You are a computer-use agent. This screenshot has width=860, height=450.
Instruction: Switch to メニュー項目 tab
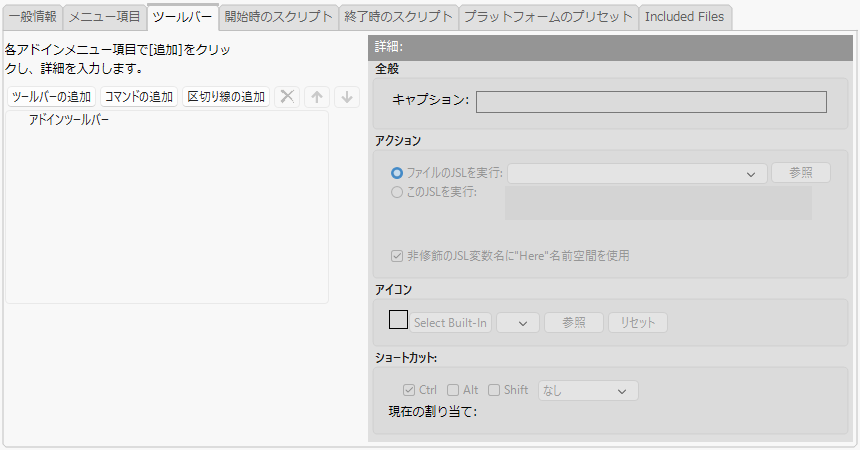(x=105, y=17)
